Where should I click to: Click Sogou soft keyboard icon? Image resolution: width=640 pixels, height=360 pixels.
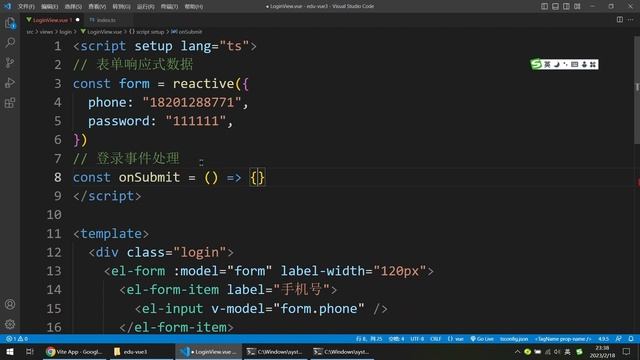click(575, 64)
